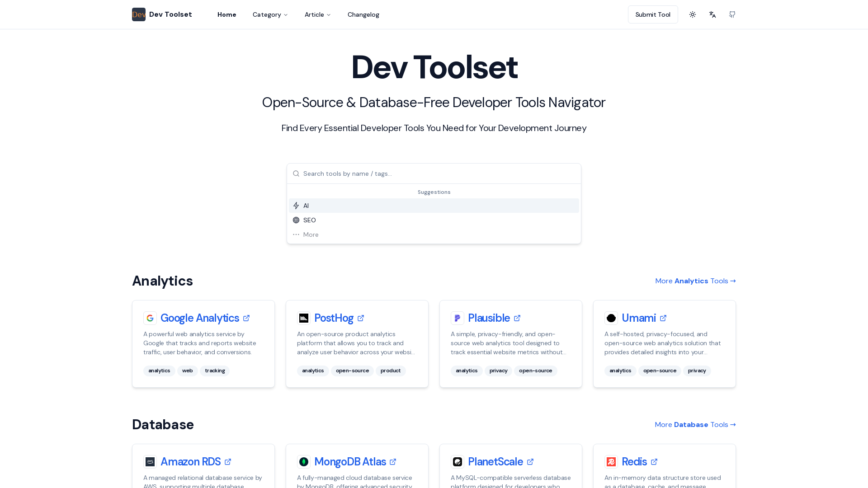The height and width of the screenshot is (488, 868).
Task: Open the language translation switcher icon
Action: (712, 14)
